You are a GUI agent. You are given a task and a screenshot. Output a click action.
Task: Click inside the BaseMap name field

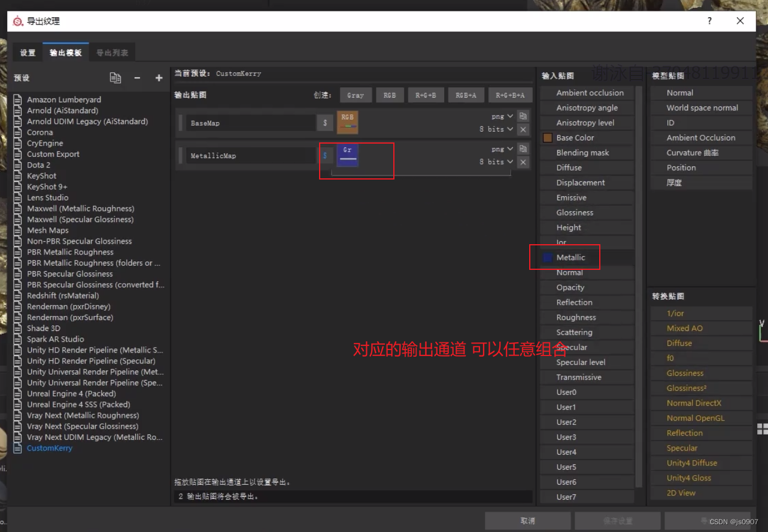pyautogui.click(x=251, y=123)
